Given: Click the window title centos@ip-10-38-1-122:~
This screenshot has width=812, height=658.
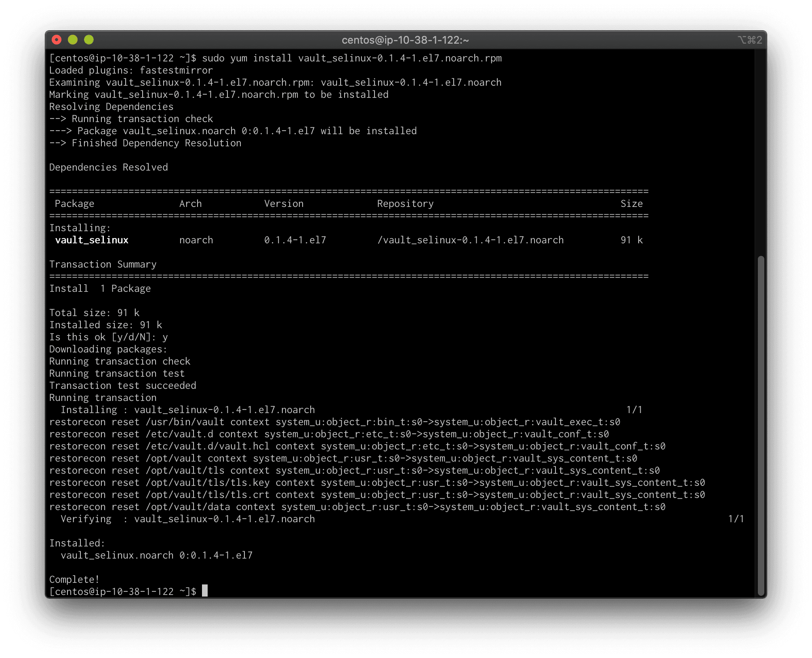Looking at the screenshot, I should (404, 40).
